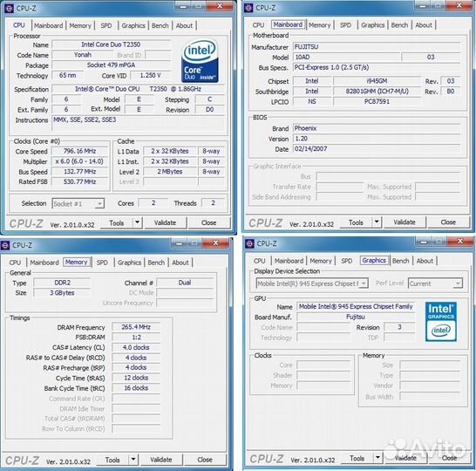Click Validate button in Memory window
The width and height of the screenshot is (476, 471).
click(161, 460)
